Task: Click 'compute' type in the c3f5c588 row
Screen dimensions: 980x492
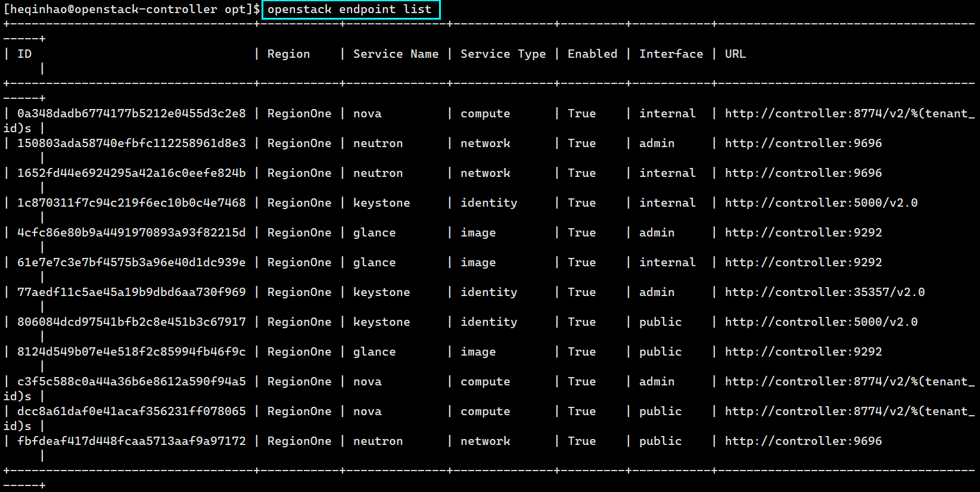Action: coord(485,382)
